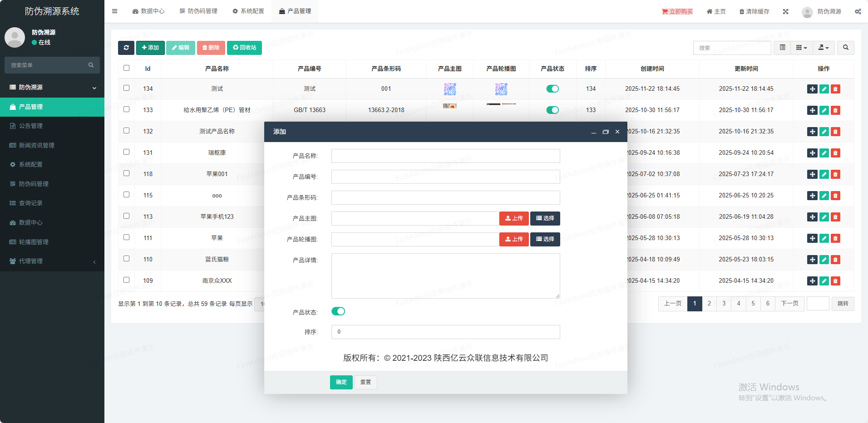
Task: Click the green edit pencil icon for row 133
Action: click(x=824, y=110)
